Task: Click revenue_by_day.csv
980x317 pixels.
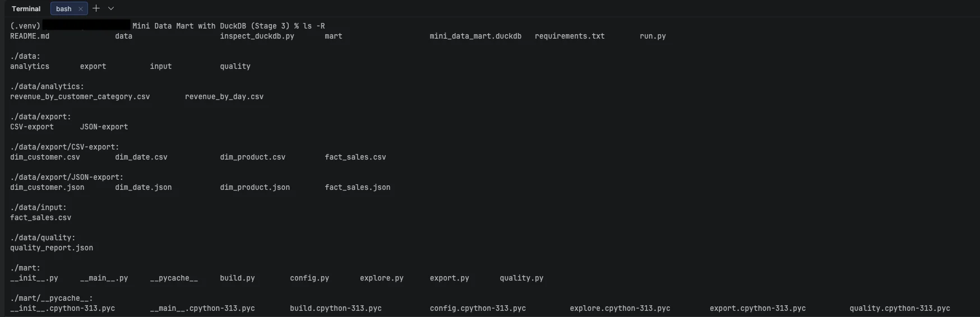Action: 224,97
